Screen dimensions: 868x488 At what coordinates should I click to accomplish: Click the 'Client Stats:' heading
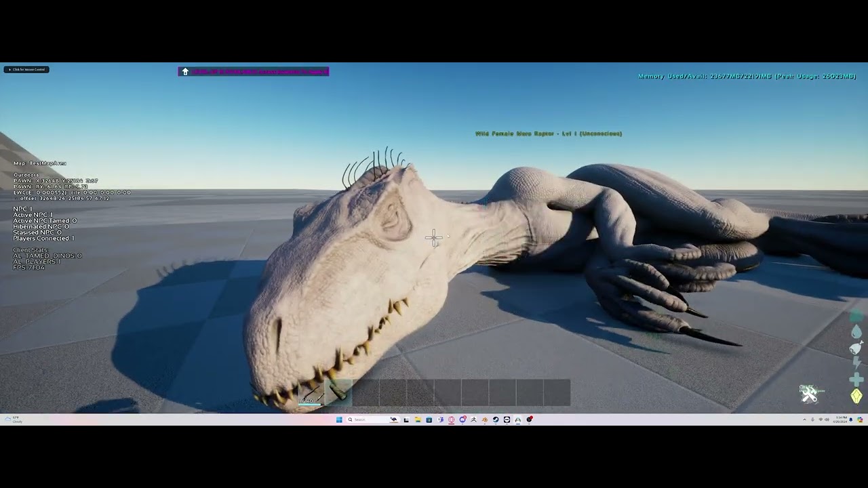click(31, 250)
